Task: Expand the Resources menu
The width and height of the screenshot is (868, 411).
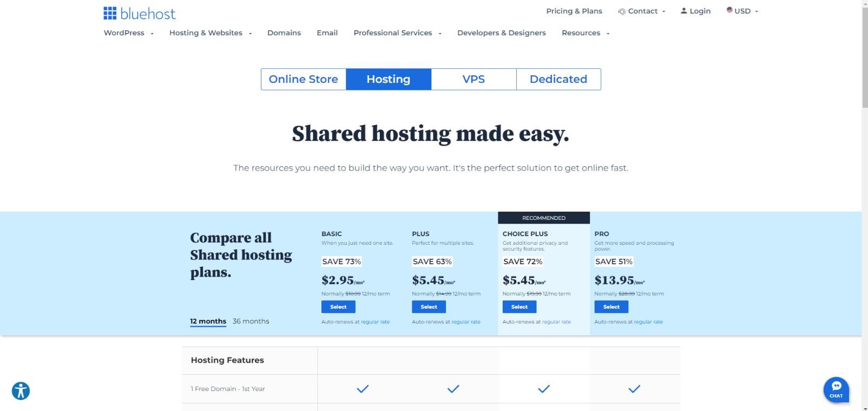Action: click(586, 33)
